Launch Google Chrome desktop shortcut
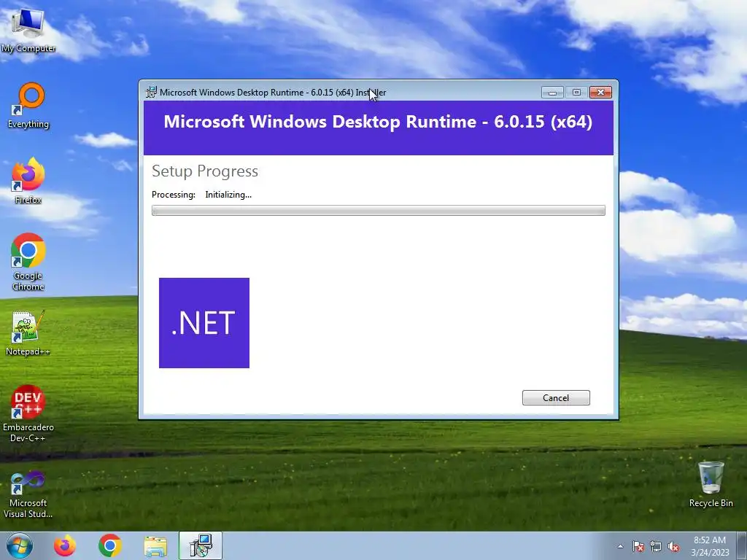Viewport: 747px width, 560px height. (28, 262)
